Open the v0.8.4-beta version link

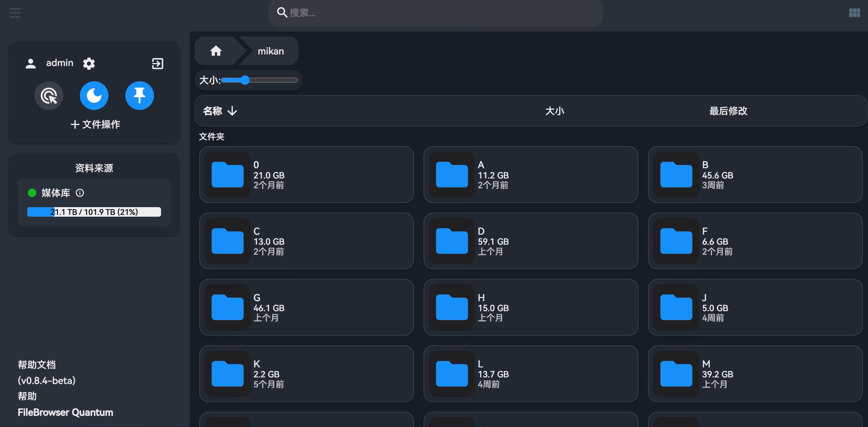click(46, 381)
